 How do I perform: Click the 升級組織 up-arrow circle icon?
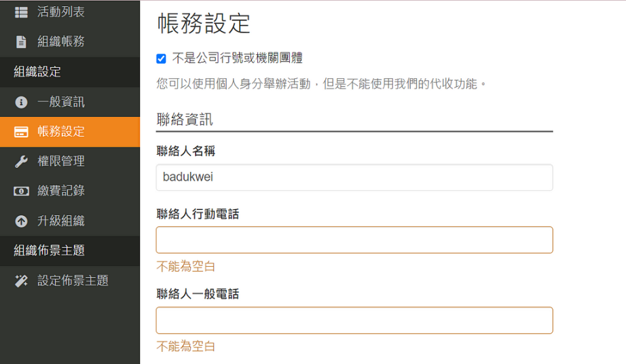pos(21,221)
